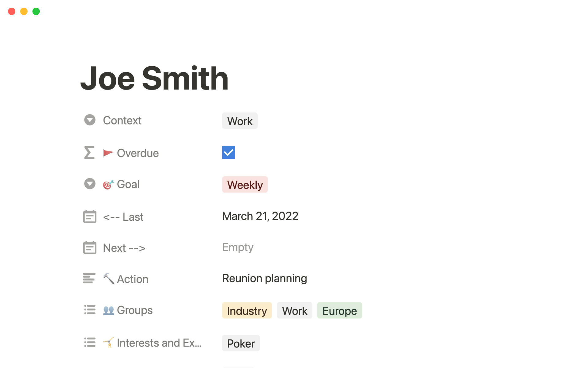Click the calendar icon beside Last
This screenshot has width=588, height=368.
(x=90, y=217)
